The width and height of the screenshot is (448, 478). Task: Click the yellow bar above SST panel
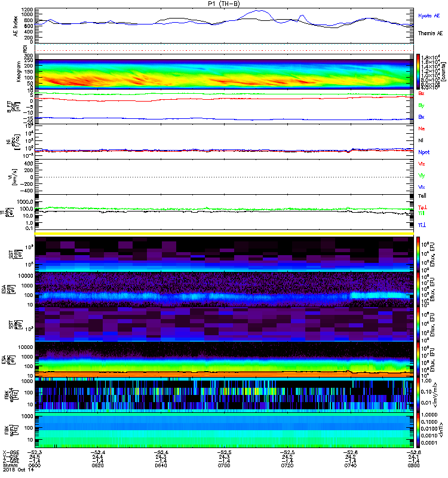point(224,234)
